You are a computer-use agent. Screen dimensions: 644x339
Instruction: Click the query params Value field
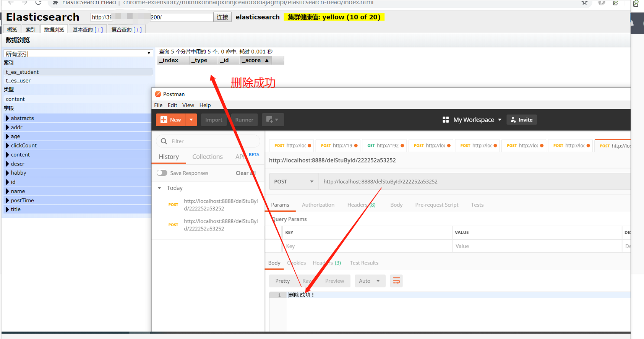pos(537,246)
